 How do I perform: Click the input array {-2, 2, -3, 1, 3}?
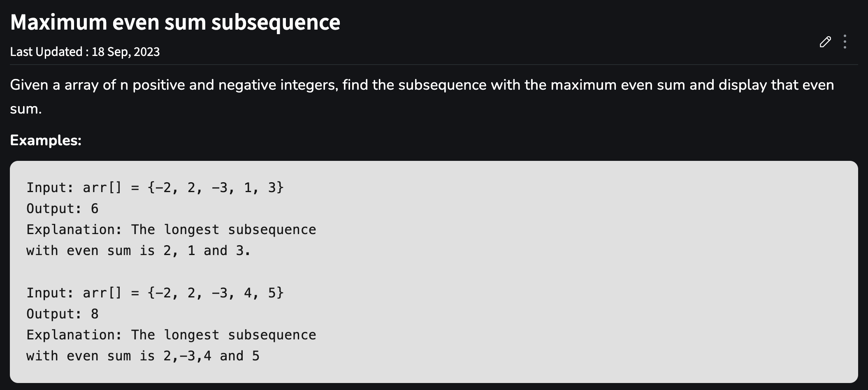(x=216, y=188)
